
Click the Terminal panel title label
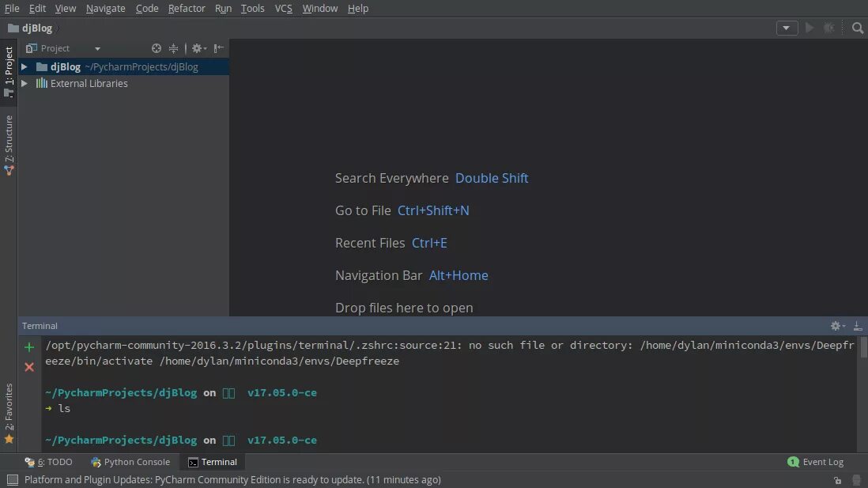click(40, 327)
